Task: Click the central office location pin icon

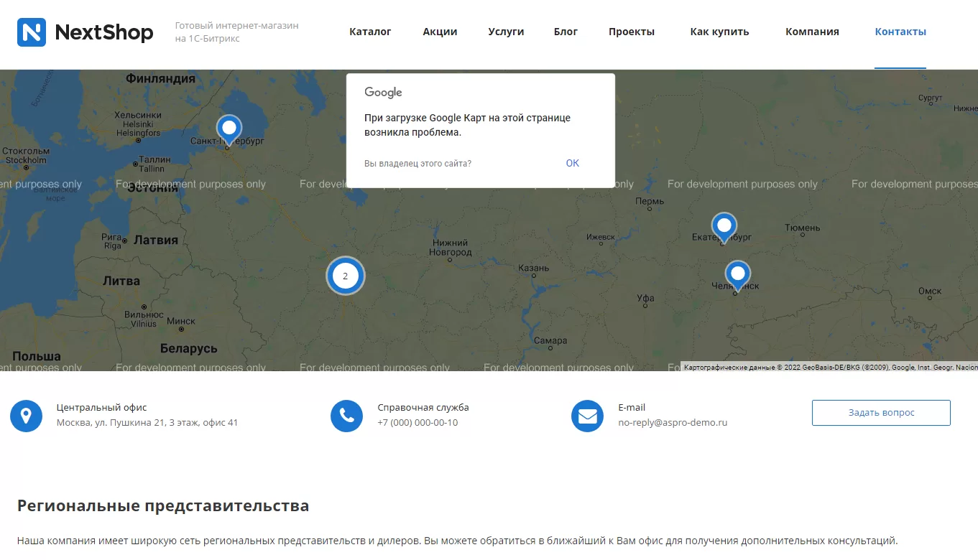Action: (27, 416)
